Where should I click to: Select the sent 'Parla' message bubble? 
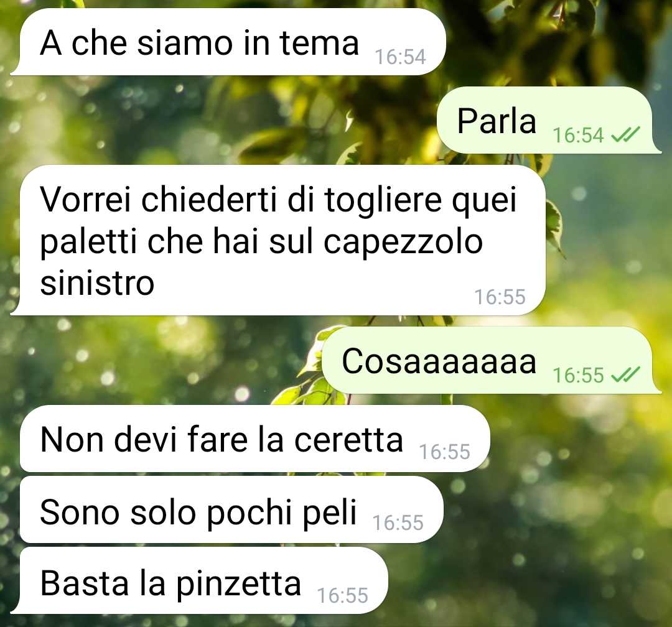tap(548, 120)
